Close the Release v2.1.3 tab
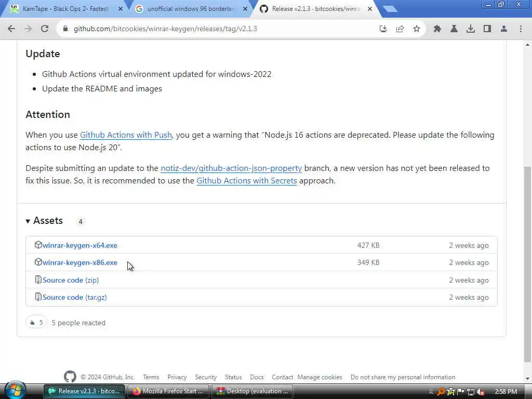The width and height of the screenshot is (532, 399). click(370, 9)
